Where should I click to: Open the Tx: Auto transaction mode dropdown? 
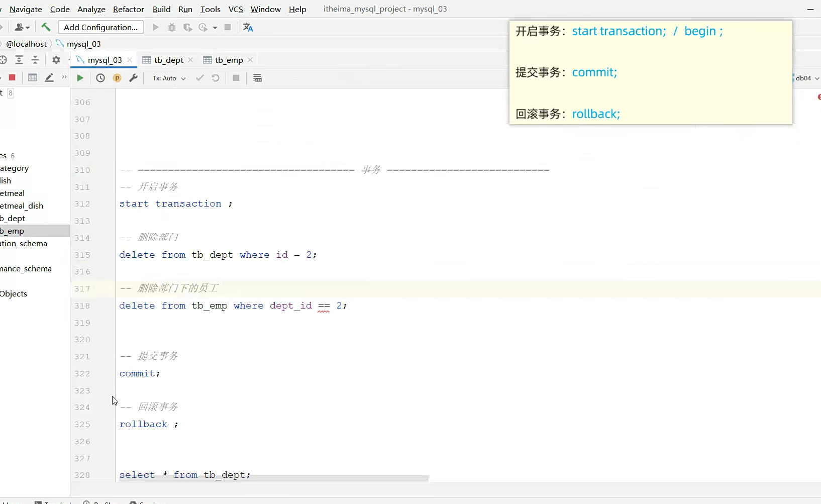pyautogui.click(x=169, y=78)
